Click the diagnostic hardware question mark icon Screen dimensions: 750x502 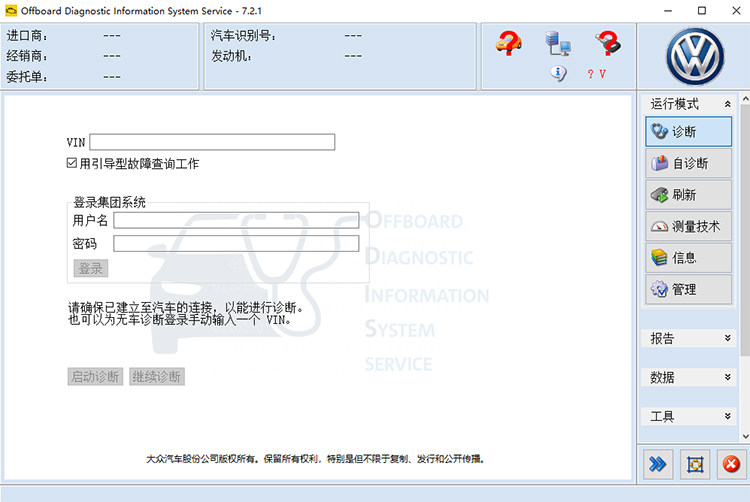(x=608, y=43)
